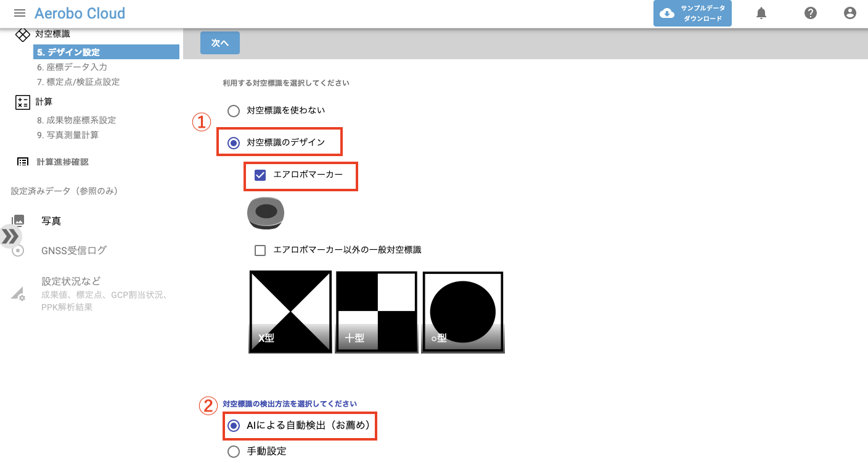The width and height of the screenshot is (868, 472).
Task: Enable エアロボマーカー以外の一般対空標識 checkbox
Action: coord(260,250)
